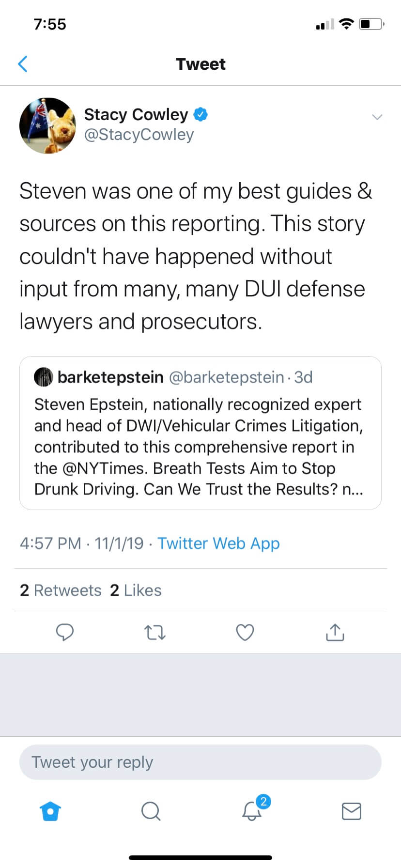The width and height of the screenshot is (401, 868).
Task: View the 2 Retweets list
Action: 61,590
